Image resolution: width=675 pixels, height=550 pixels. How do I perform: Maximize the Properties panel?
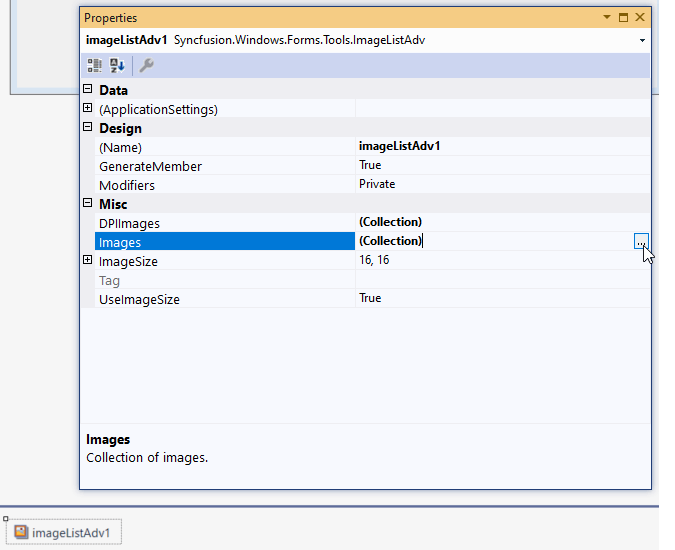(623, 17)
